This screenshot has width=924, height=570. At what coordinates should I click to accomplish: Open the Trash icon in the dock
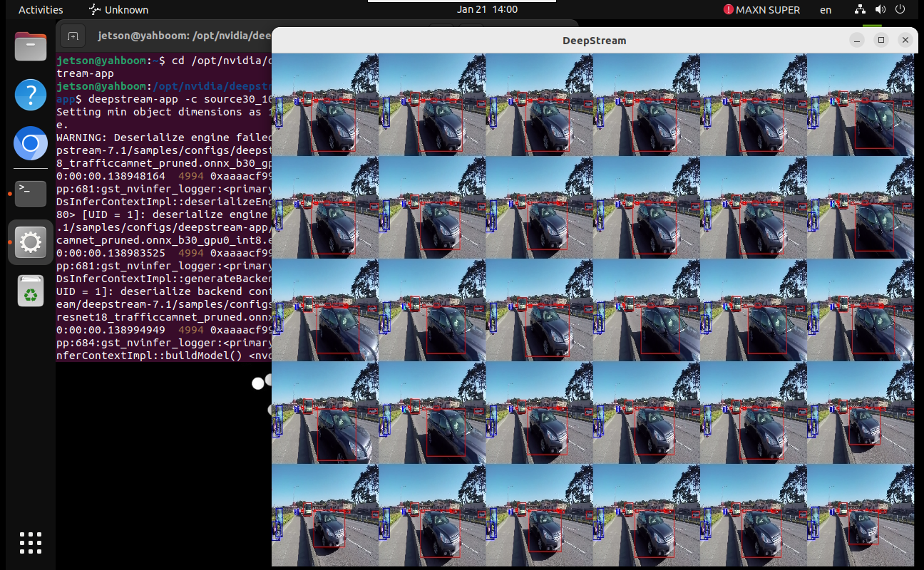pos(31,291)
